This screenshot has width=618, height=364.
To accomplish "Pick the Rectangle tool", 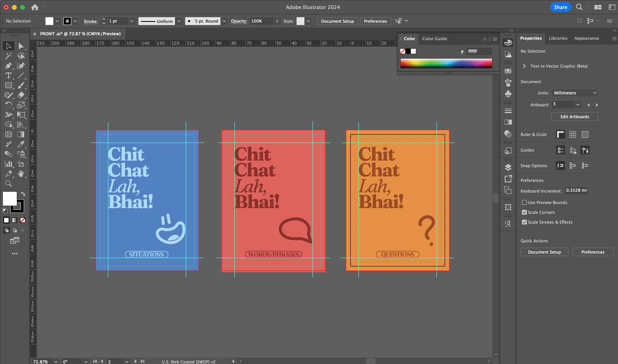I will coord(8,85).
